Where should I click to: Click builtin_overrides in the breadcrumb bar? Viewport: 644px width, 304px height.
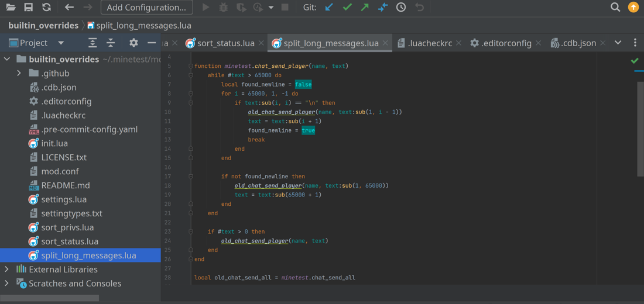click(x=43, y=26)
